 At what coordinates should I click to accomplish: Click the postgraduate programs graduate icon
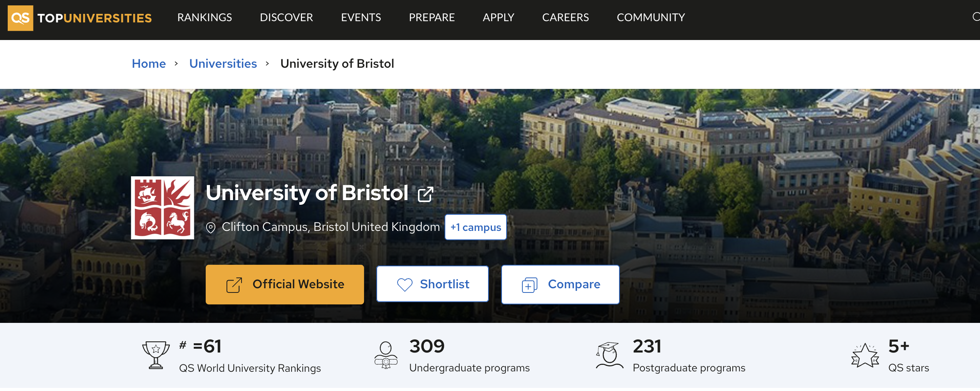tap(609, 355)
